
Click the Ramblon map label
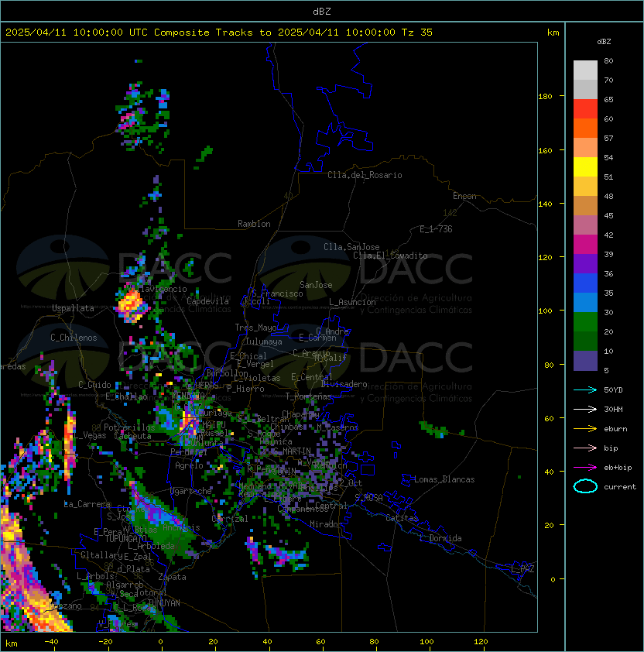coord(254,224)
